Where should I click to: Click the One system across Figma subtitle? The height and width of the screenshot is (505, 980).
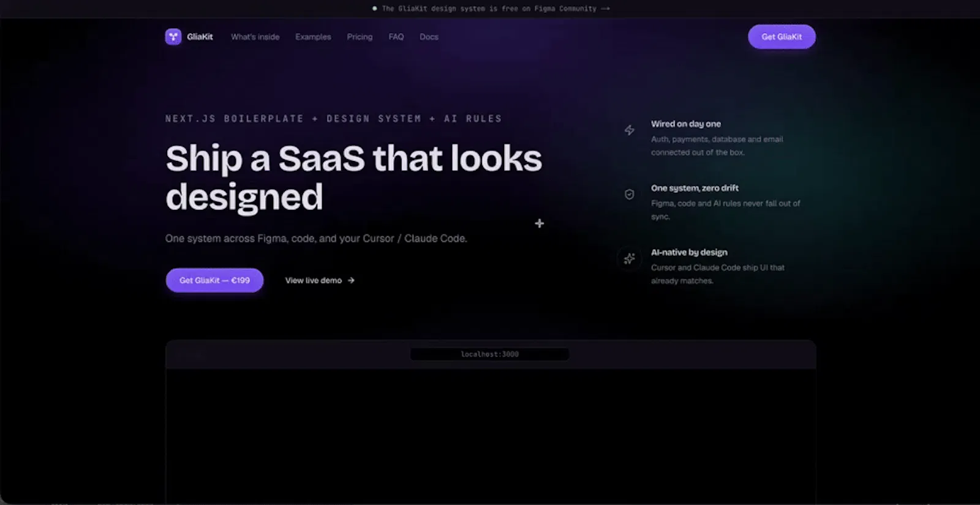point(316,238)
